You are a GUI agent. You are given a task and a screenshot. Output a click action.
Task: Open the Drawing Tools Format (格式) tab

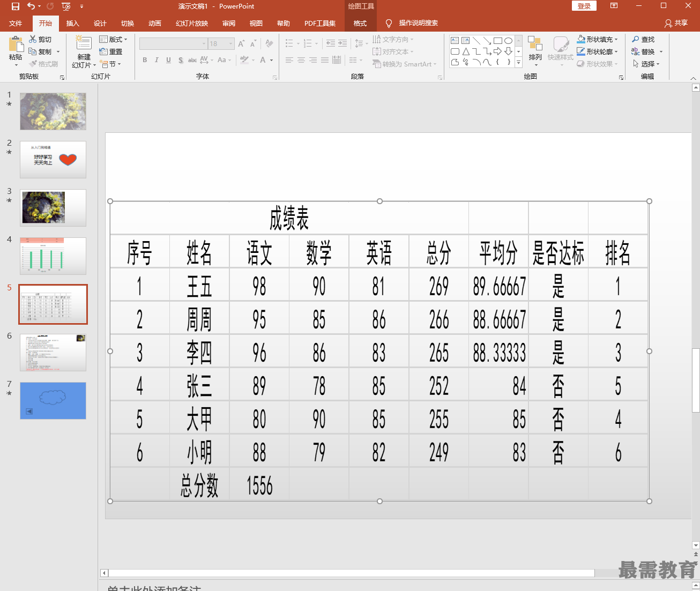coord(360,23)
